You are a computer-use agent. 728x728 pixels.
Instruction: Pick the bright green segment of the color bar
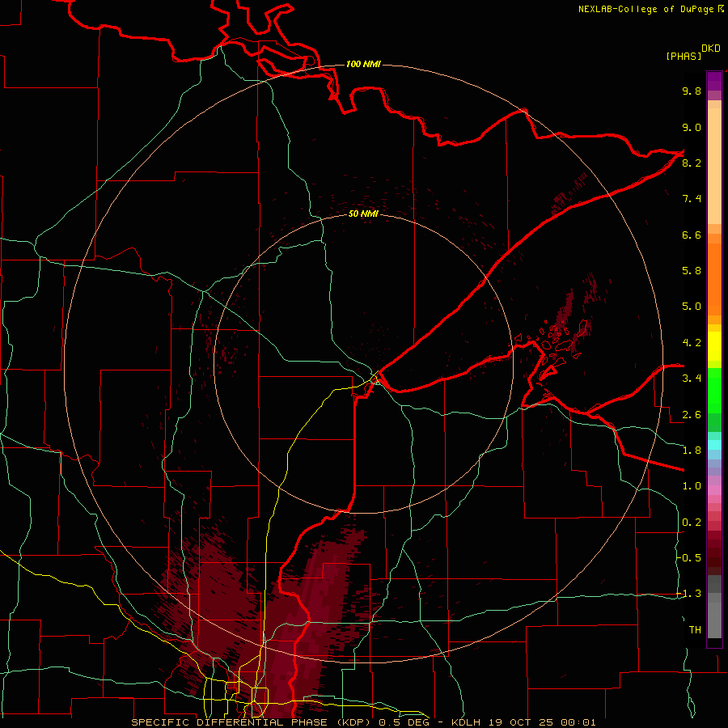pyautogui.click(x=714, y=390)
